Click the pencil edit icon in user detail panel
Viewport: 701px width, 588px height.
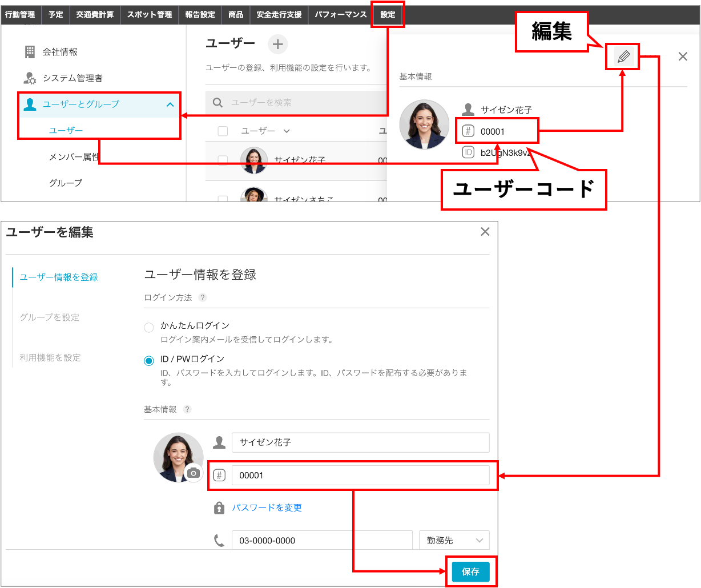click(623, 57)
